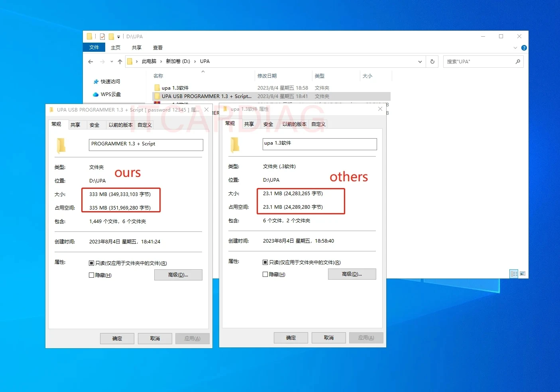Open 自定义 tab in upa 1.3软件 properties
The image size is (560, 392).
318,124
